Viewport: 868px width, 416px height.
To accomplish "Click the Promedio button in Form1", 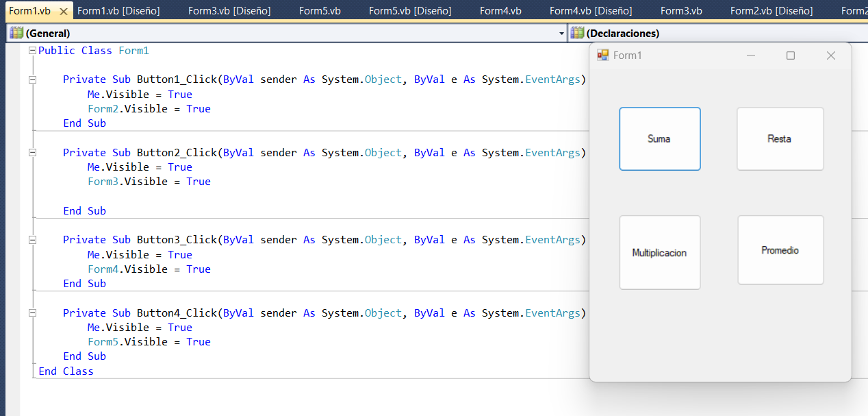I will click(780, 250).
